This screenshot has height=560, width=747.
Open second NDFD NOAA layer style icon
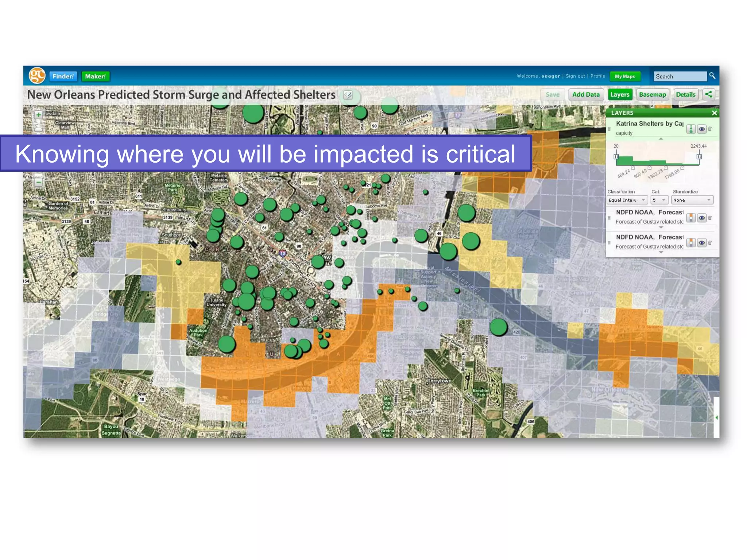coord(690,242)
